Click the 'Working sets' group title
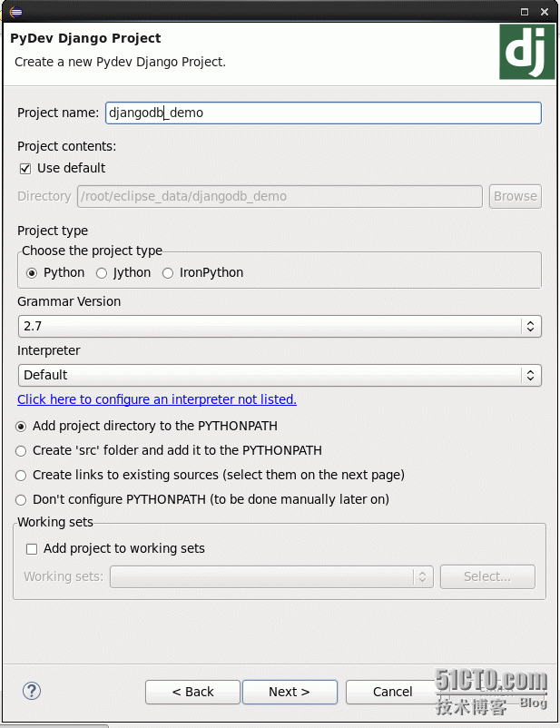This screenshot has width=560, height=728. (x=55, y=522)
